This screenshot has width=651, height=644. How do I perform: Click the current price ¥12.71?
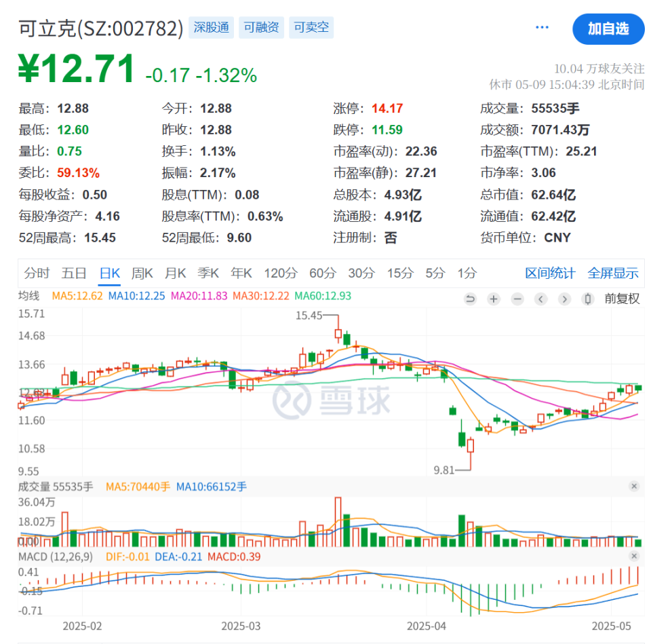(x=77, y=69)
